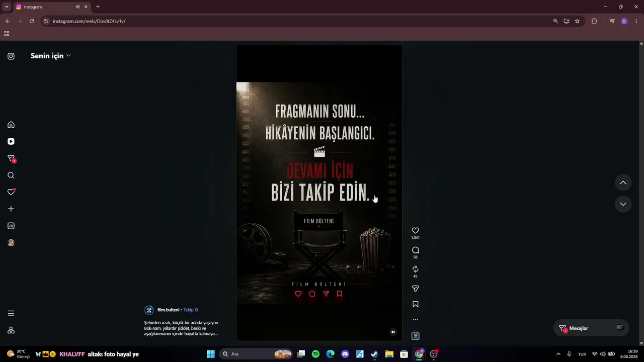The image size is (644, 362).
Task: Open the film.bulteni username link
Action: point(168,310)
